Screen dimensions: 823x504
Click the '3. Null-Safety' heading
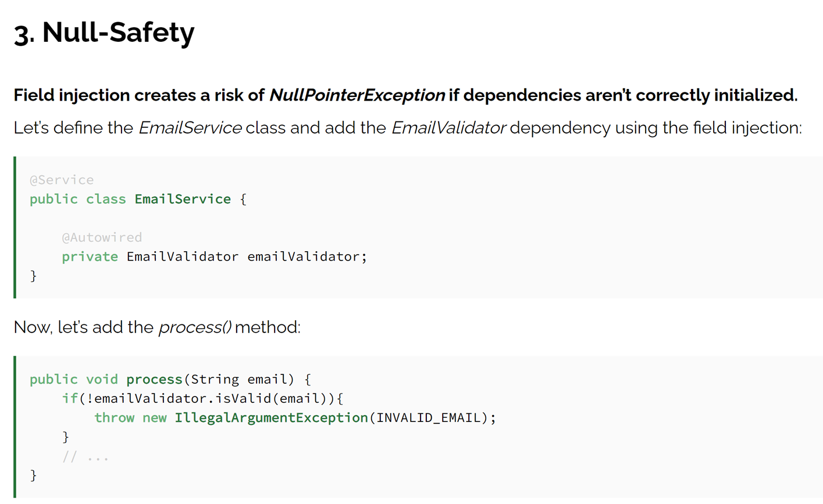click(x=104, y=32)
